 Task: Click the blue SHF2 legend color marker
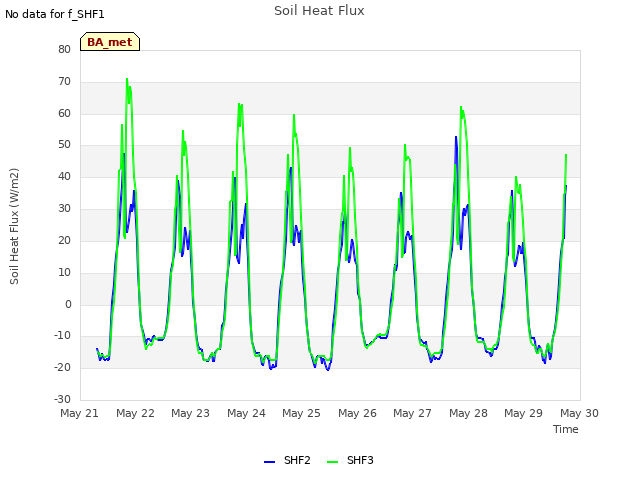[269, 462]
